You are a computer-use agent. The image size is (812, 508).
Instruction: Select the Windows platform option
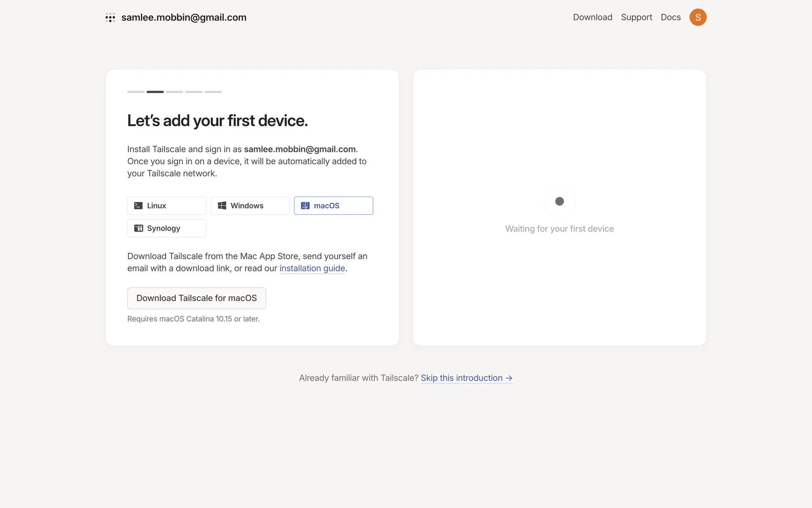pos(250,206)
